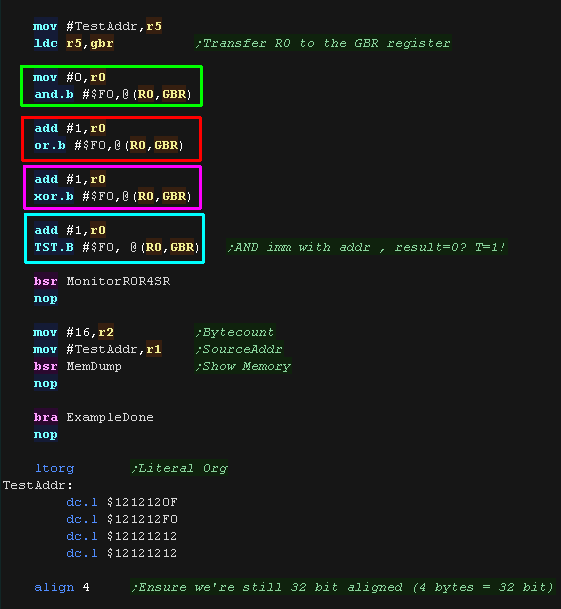Click the mov #TestAddr,r5 instruction
Viewport: 561px width, 609px height.
click(x=98, y=26)
